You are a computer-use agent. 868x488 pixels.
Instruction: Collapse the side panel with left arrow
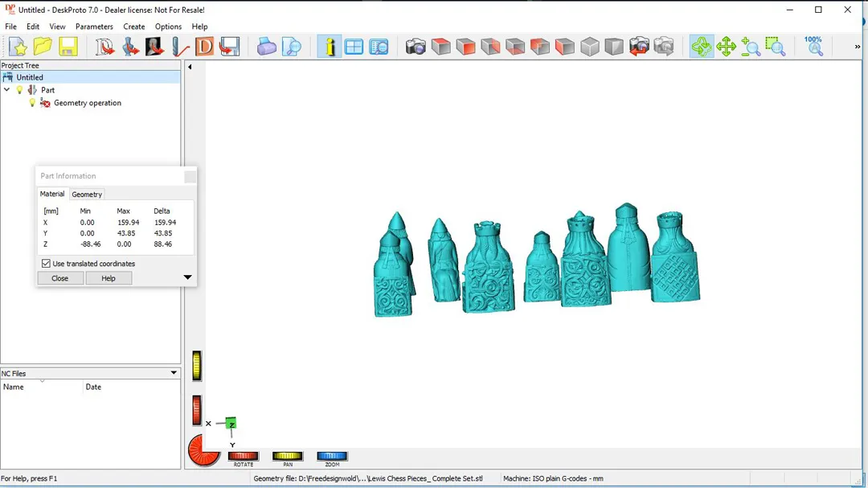190,67
